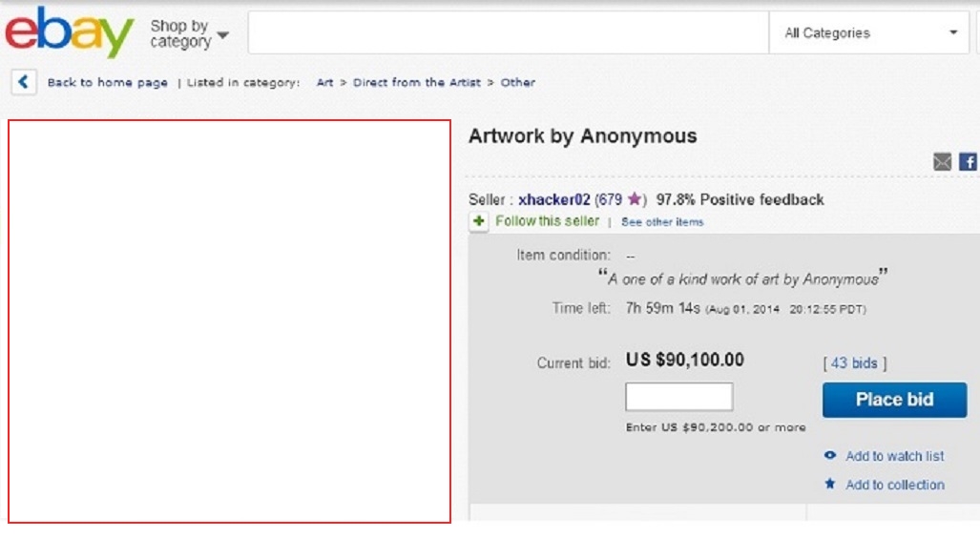The width and height of the screenshot is (980, 558).
Task: Open the All Categories dropdown
Action: tap(869, 32)
